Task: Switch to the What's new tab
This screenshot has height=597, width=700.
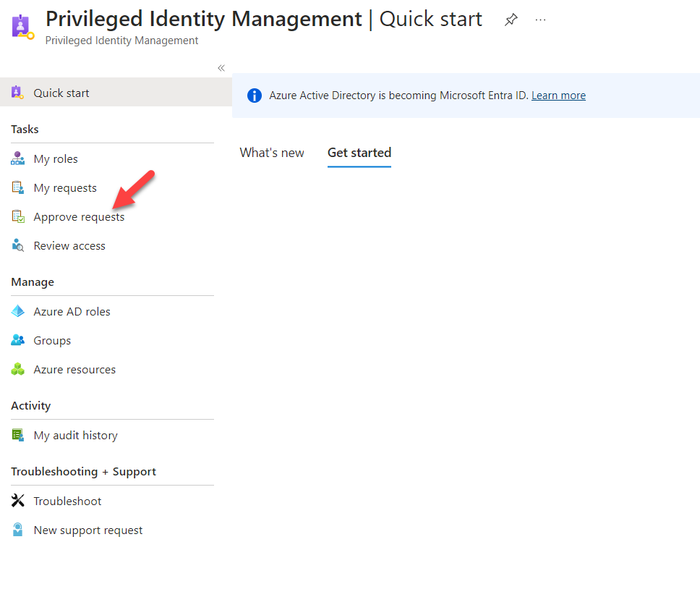Action: 272,153
